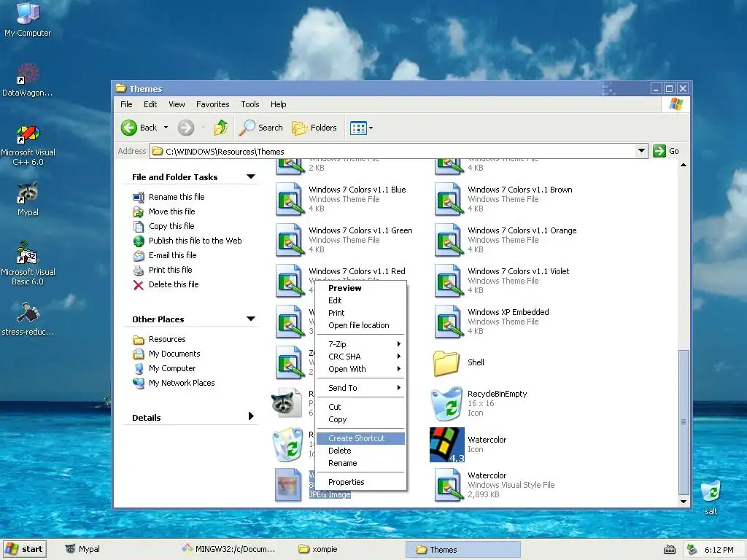747x560 pixels.
Task: Launch Microsoft Visual C++ 6.0 icon
Action: 28,145
